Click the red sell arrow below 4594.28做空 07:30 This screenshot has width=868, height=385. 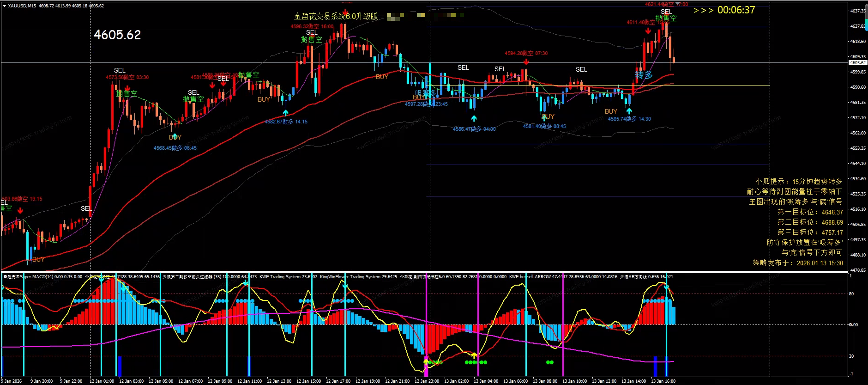(x=526, y=61)
